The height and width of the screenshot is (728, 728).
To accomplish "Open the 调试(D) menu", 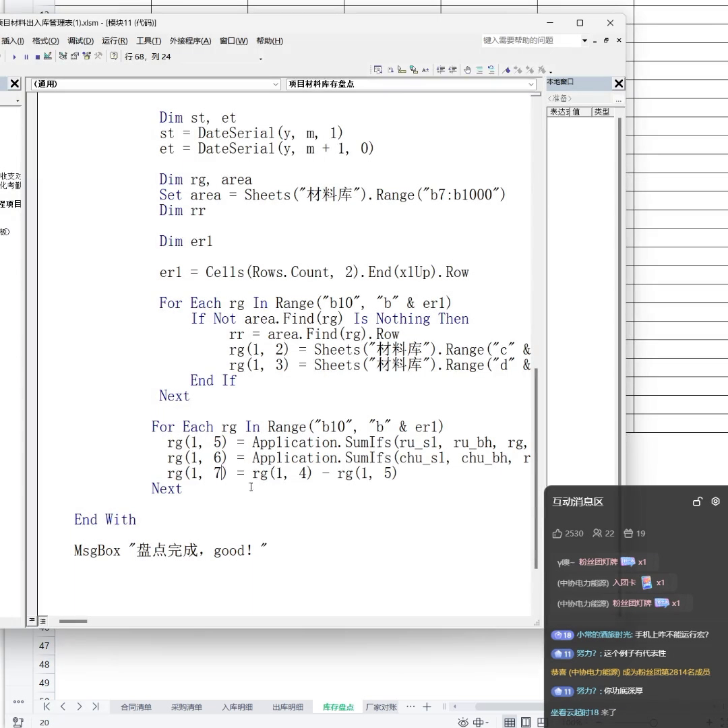I will [81, 41].
